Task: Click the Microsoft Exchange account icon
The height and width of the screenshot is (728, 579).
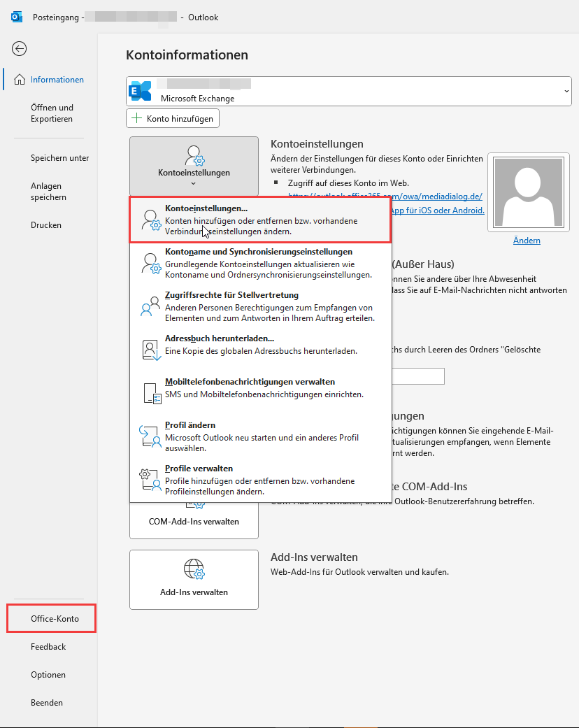Action: 141,91
